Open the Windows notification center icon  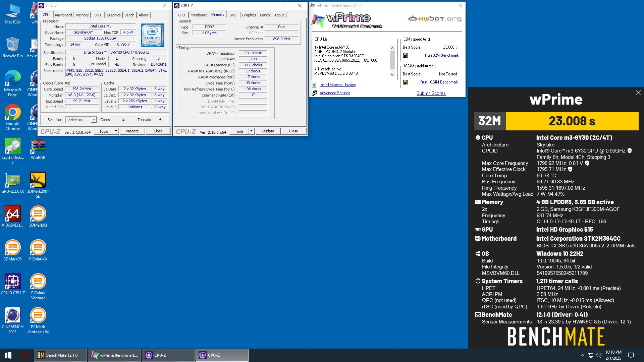coord(631,355)
